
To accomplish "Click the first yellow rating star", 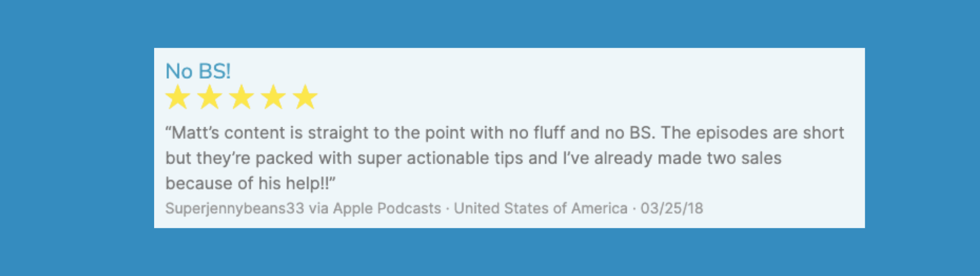I will click(178, 97).
